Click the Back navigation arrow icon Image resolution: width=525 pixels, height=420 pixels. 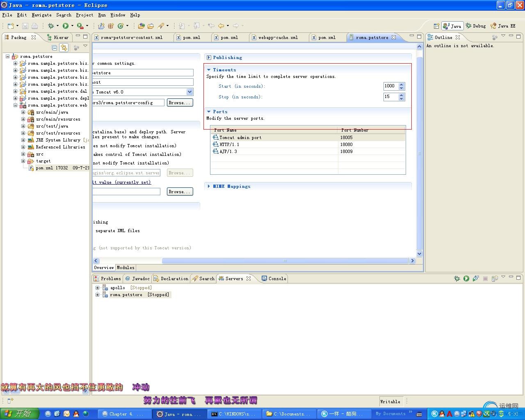pyautogui.click(x=221, y=26)
